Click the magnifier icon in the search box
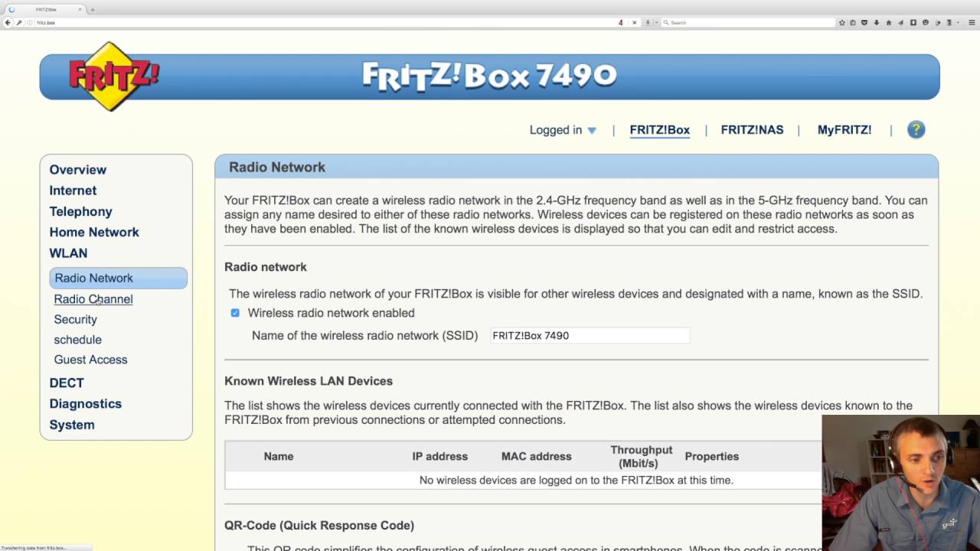The image size is (980, 551). coord(666,22)
